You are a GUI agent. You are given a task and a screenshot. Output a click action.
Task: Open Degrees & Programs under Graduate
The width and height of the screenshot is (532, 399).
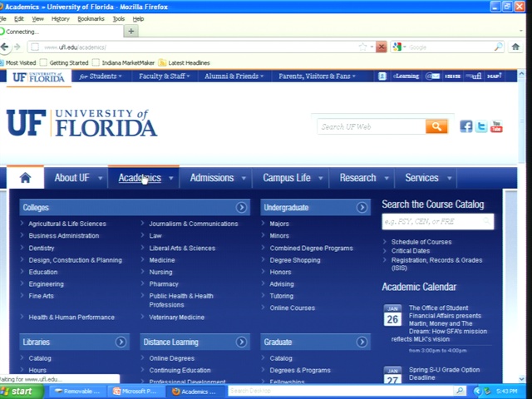tap(300, 370)
